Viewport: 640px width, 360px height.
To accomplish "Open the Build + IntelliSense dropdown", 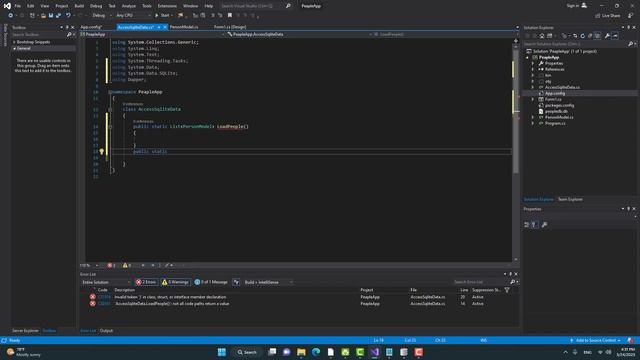I will 268,282.
